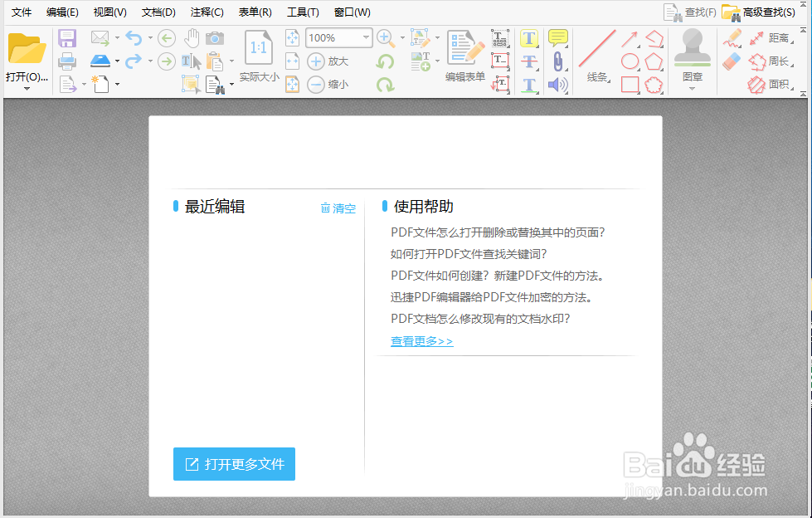Image resolution: width=812 pixels, height=518 pixels.
Task: Follow the 查看更多 help link
Action: coord(421,340)
